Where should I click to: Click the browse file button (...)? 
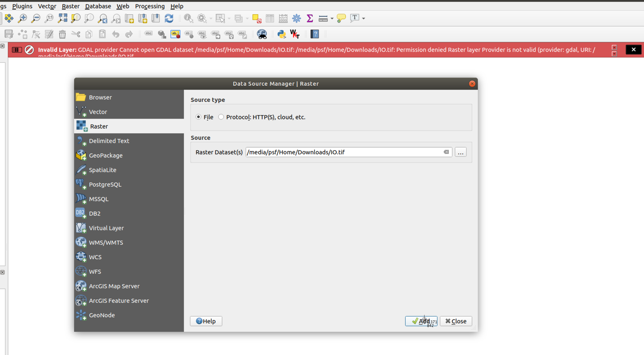point(461,152)
